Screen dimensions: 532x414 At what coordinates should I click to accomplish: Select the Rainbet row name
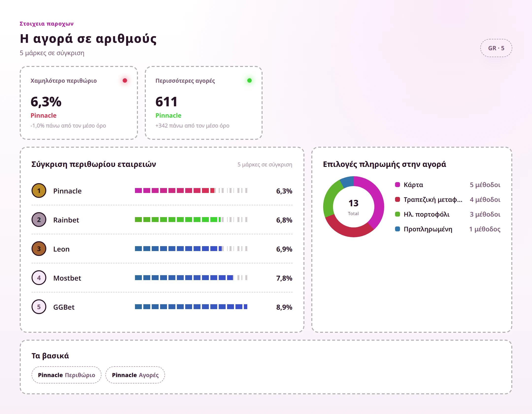point(66,220)
